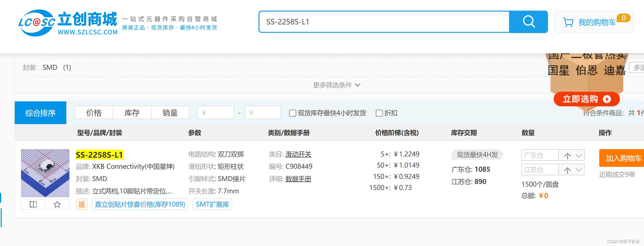The image size is (644, 246).
Task: Click the 广东仓: 1085 stock text
Action: pos(471,169)
